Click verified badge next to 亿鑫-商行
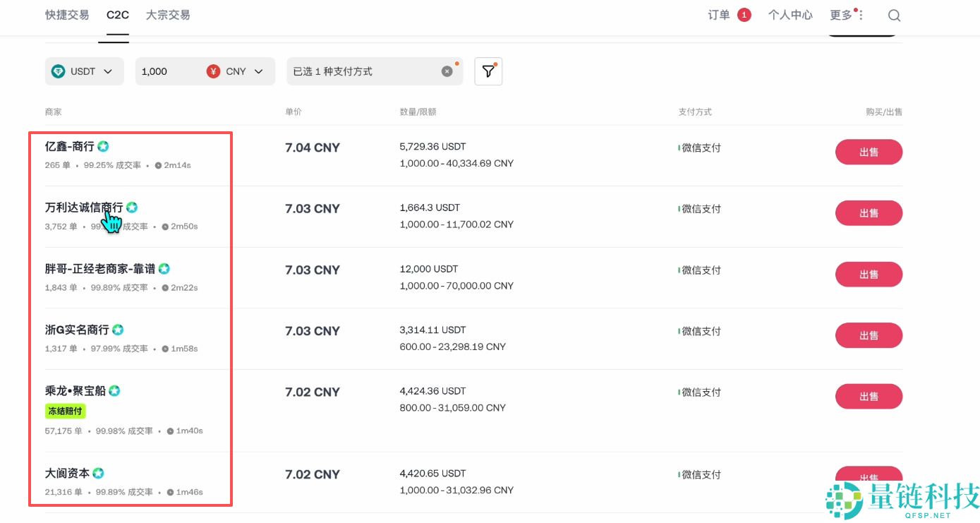The image size is (980, 523). (x=103, y=147)
